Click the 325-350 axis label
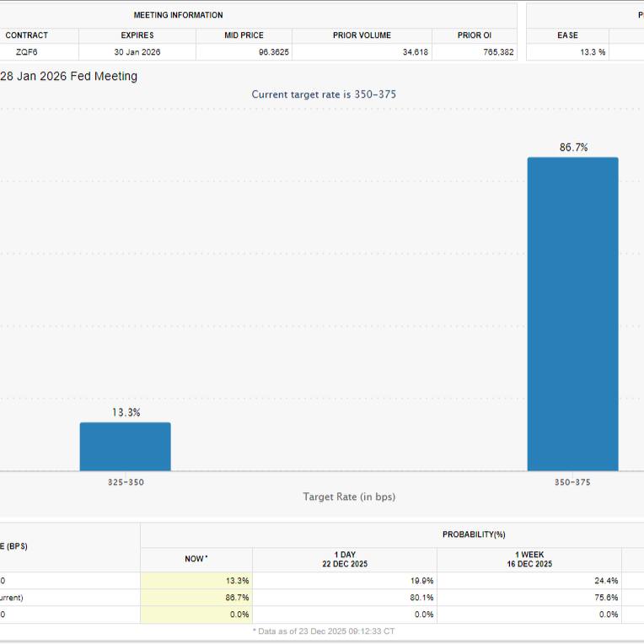This screenshot has height=644, width=644. [126, 482]
